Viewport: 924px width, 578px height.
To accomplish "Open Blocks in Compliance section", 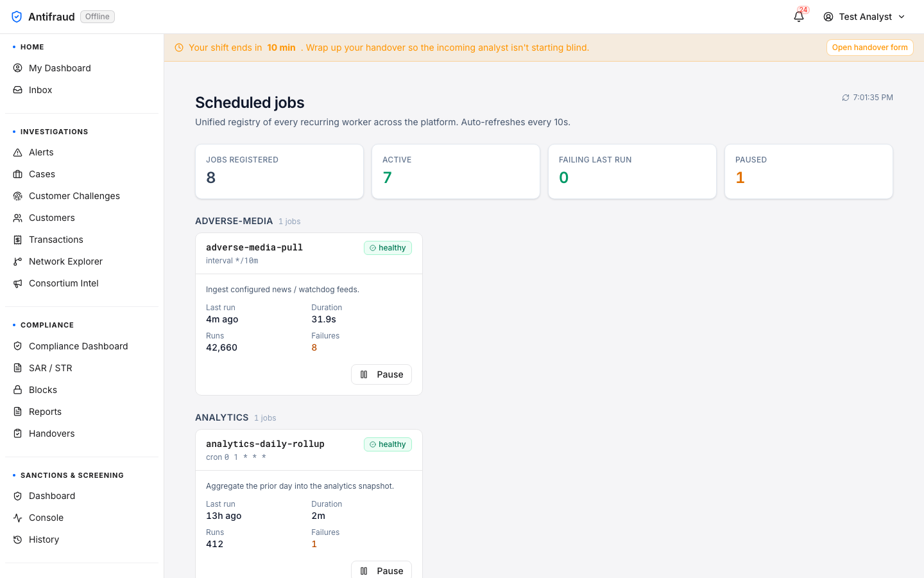I will pyautogui.click(x=81, y=390).
